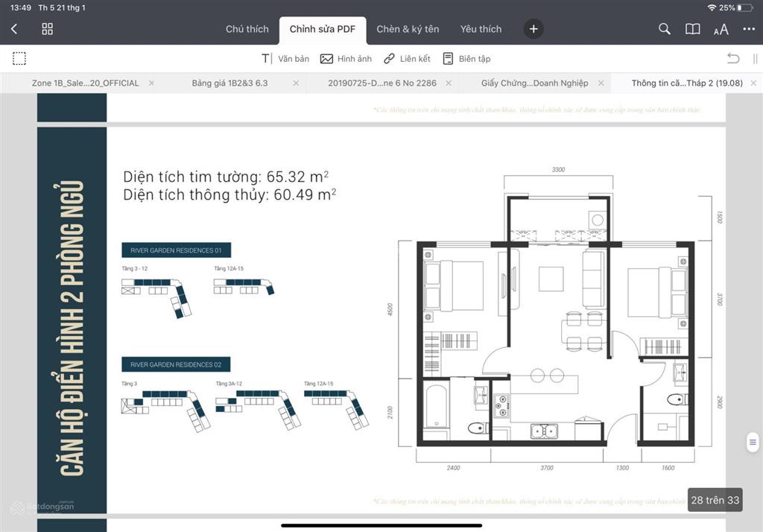
Task: Close the 20190725-D...ne 6 No 2286 tab
Action: 448,83
